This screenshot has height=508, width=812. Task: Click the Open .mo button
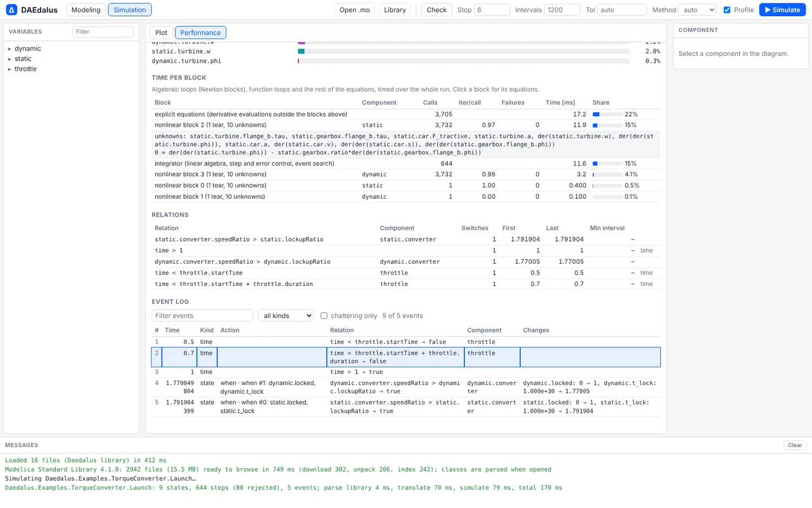click(355, 10)
